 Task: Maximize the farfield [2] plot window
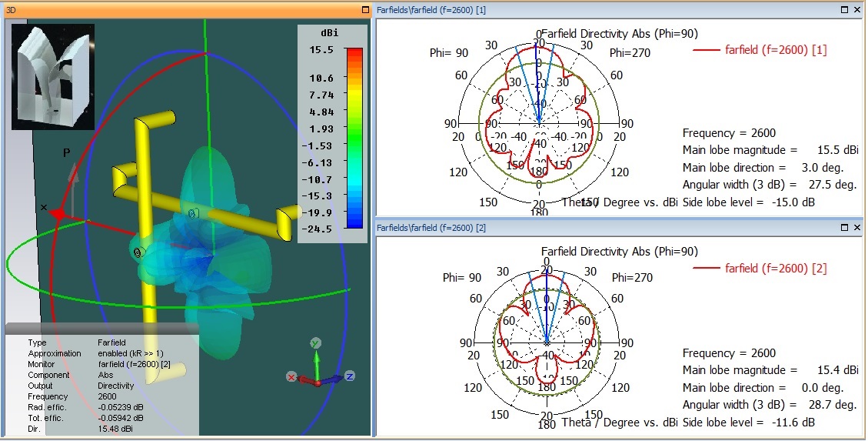click(844, 228)
